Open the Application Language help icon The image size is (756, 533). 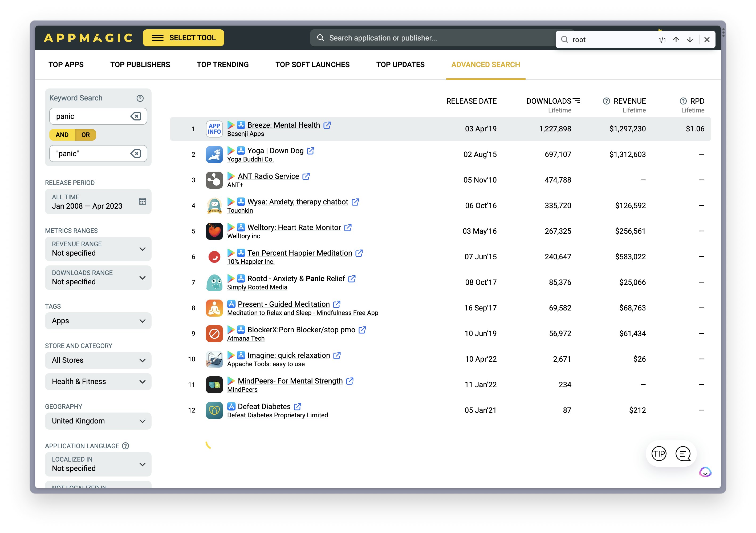(125, 446)
